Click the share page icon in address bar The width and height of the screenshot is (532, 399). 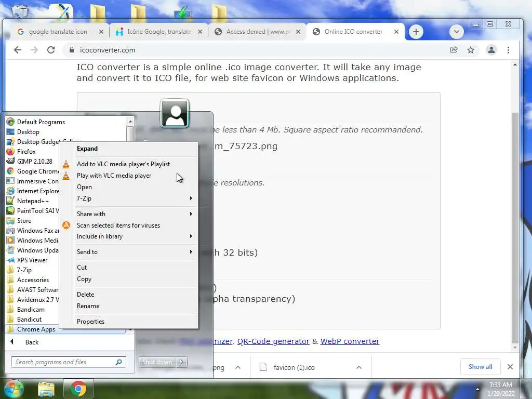[454, 50]
